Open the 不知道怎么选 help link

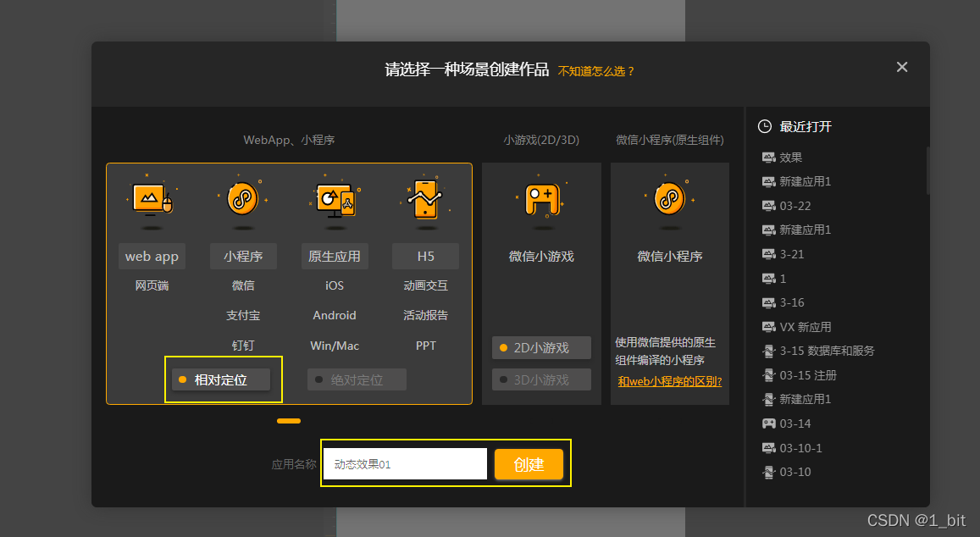595,71
